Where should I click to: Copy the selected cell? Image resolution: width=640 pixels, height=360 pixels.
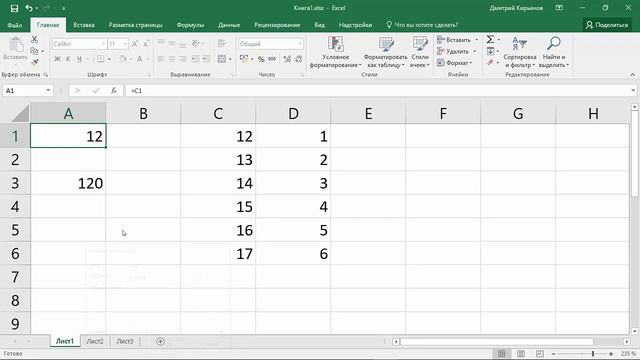pyautogui.click(x=35, y=51)
